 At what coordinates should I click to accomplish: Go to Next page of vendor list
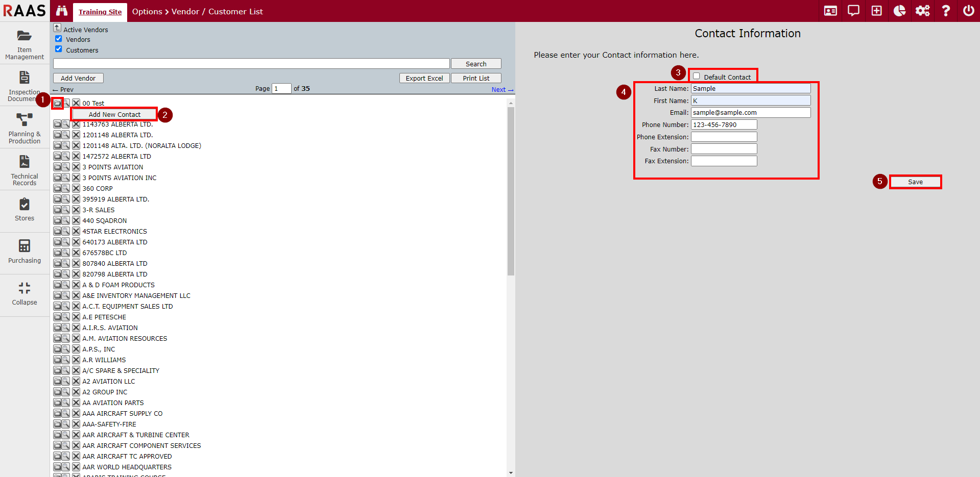coord(501,90)
